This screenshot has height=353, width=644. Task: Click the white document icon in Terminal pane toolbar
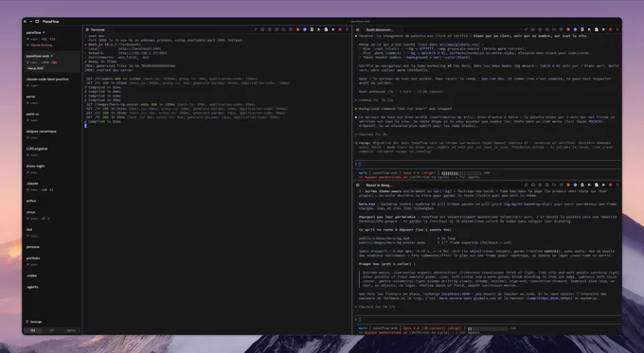click(313, 29)
